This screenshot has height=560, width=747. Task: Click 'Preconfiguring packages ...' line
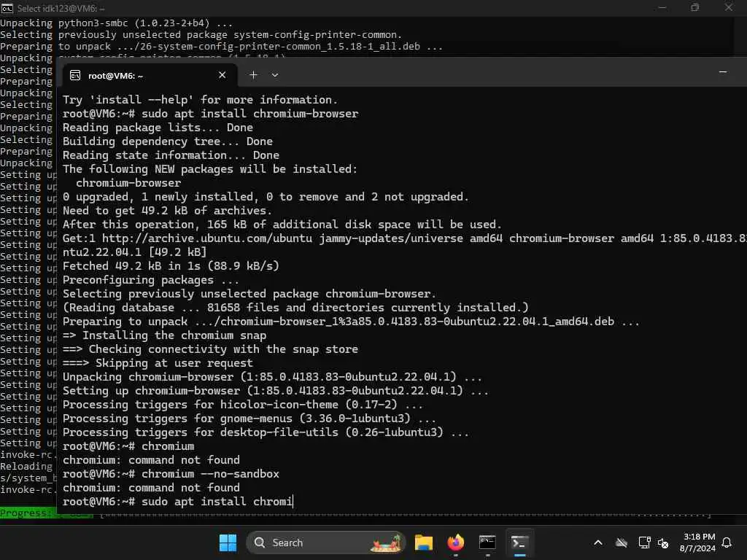[x=150, y=280]
